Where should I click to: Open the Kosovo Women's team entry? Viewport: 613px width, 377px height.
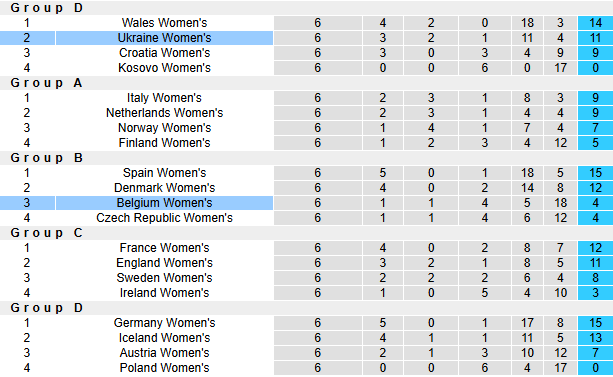point(164,68)
